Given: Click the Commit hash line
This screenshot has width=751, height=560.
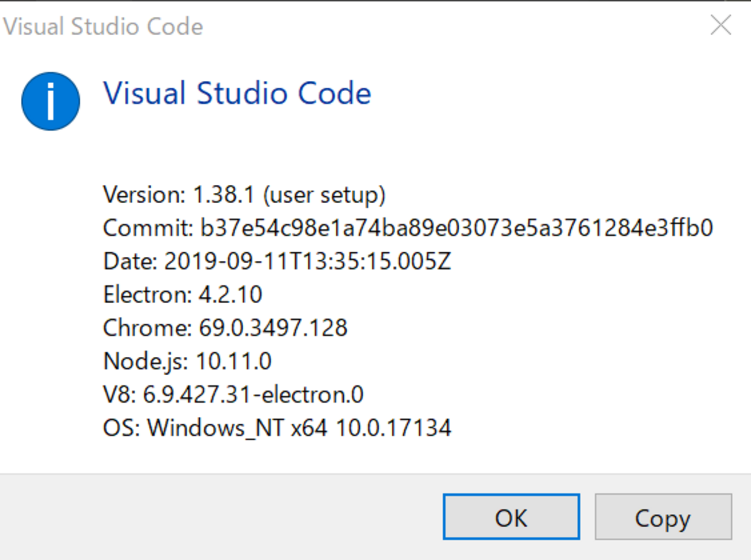Looking at the screenshot, I should [408, 228].
